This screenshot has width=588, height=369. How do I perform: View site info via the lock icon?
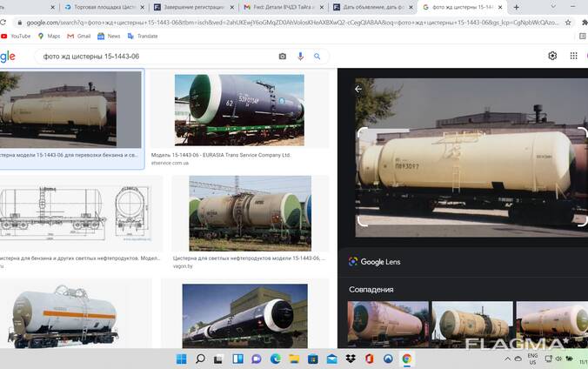[x=19, y=23]
